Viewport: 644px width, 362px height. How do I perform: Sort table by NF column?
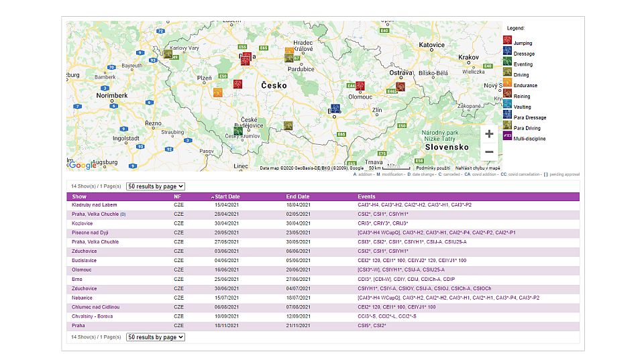tap(177, 196)
